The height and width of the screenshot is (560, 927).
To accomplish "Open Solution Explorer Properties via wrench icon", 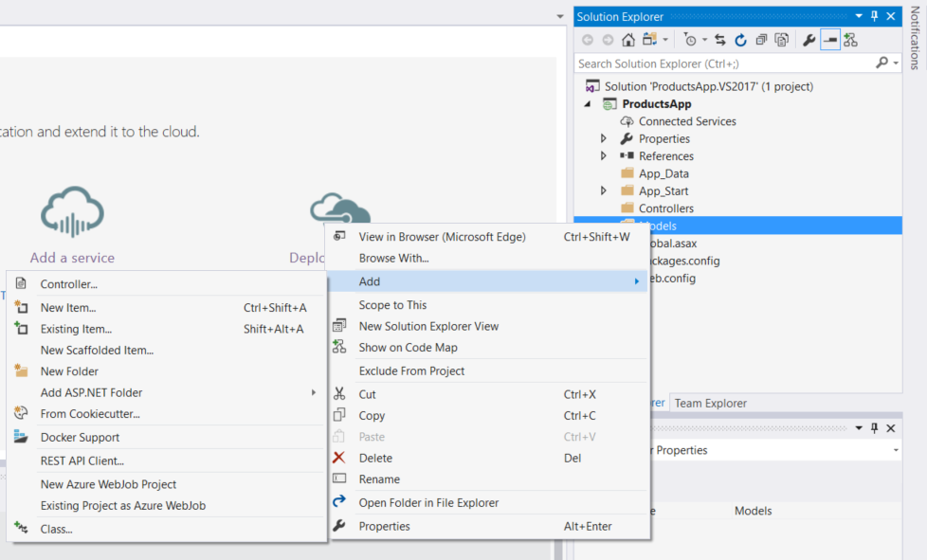I will pyautogui.click(x=808, y=40).
